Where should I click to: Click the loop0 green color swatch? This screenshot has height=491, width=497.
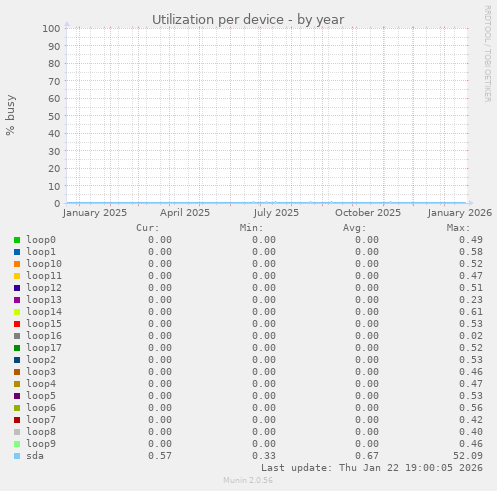17,240
